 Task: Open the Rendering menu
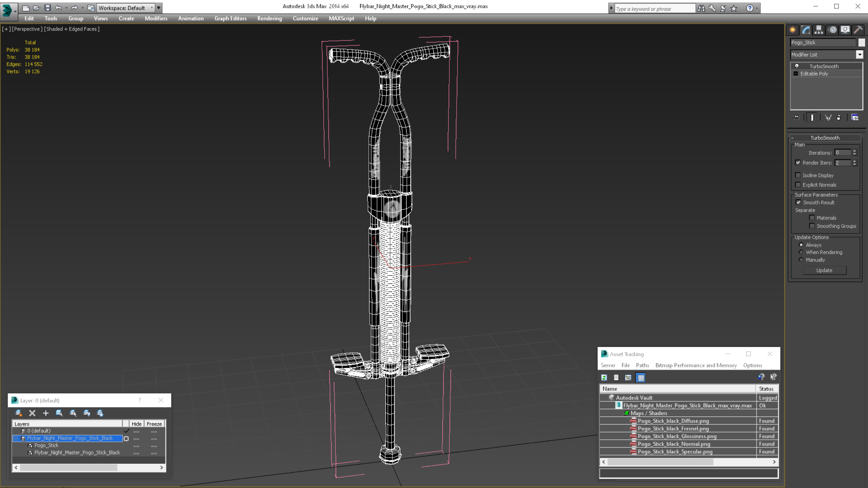click(x=269, y=18)
